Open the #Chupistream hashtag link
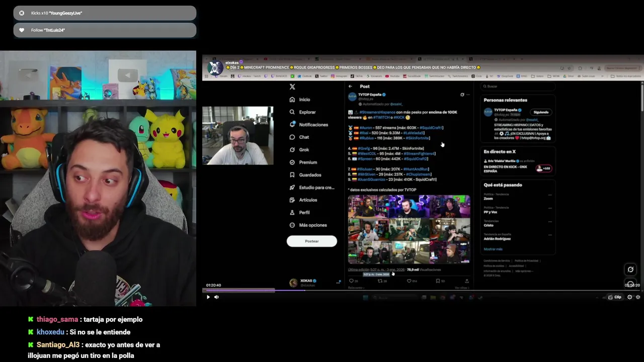 [419, 174]
